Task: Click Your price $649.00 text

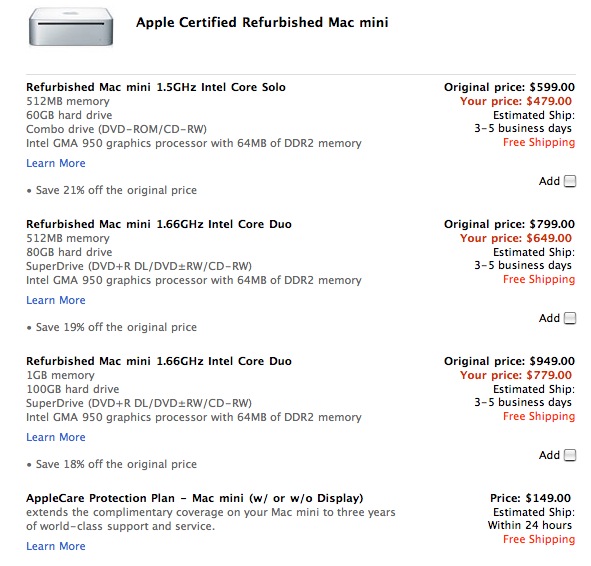Action: 516,238
